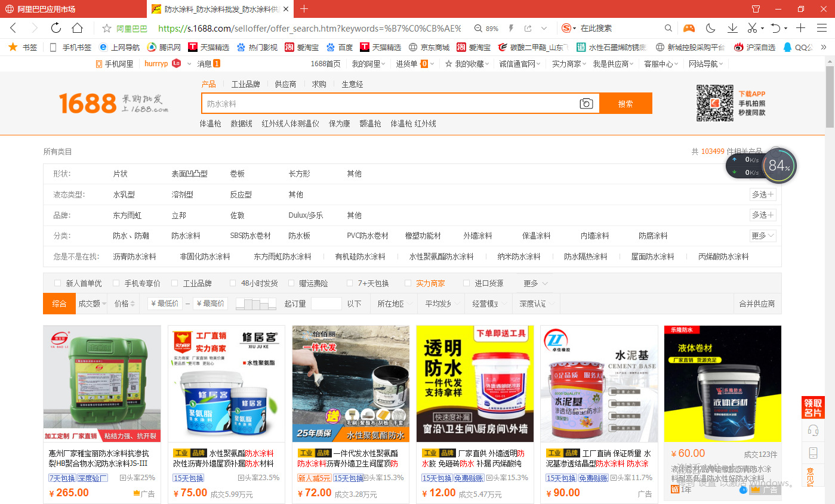Click the orange 搜索 button
The height and width of the screenshot is (504, 835).
click(625, 103)
